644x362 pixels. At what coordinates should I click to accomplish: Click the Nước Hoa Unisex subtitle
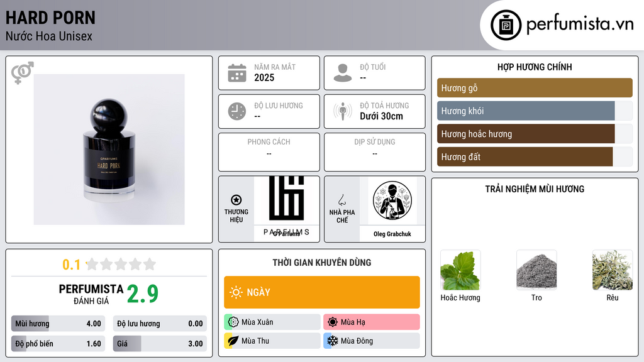49,36
